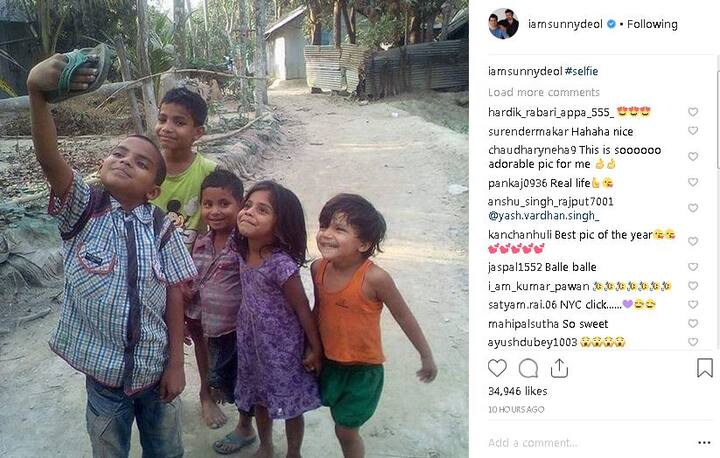Open the Following dropdown button
This screenshot has width=720, height=458.
coord(652,24)
